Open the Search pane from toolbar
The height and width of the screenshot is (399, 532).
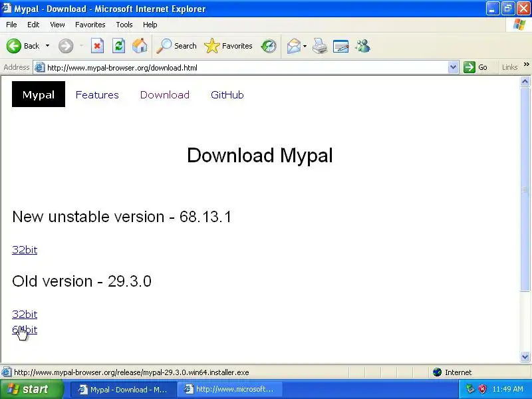click(176, 46)
